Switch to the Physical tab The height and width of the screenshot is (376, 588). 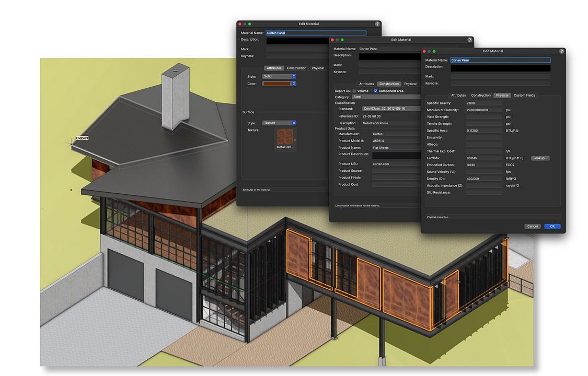pyautogui.click(x=502, y=95)
